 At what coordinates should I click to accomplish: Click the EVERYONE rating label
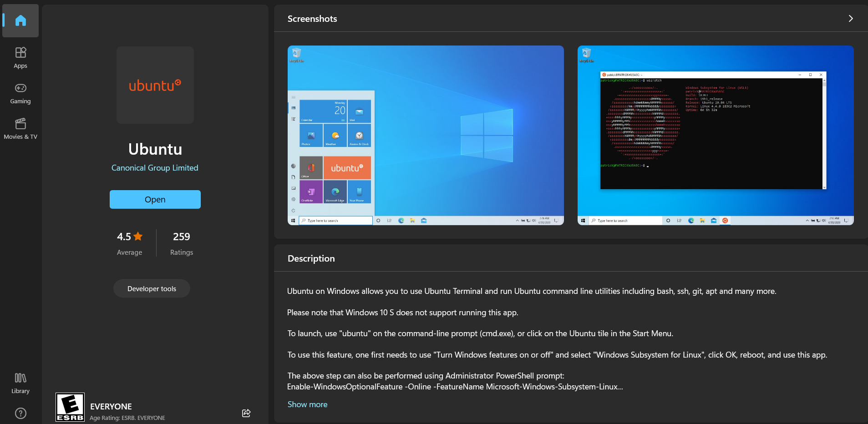coord(111,406)
